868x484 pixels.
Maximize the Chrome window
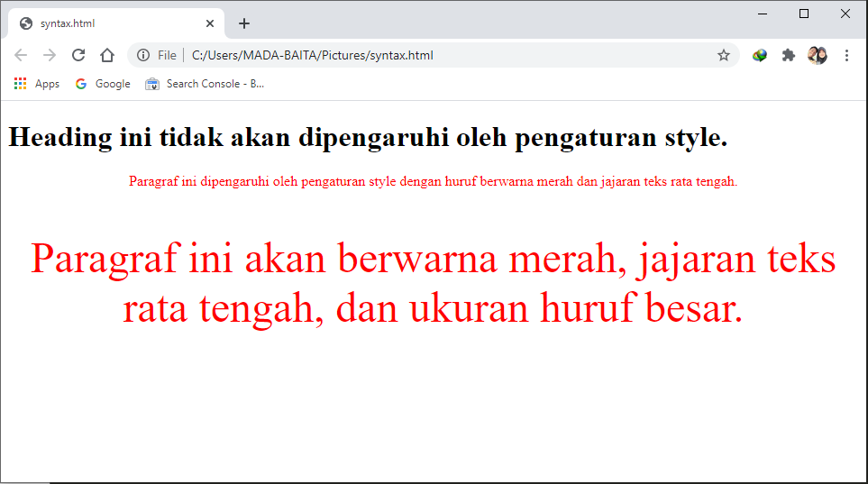pos(804,14)
